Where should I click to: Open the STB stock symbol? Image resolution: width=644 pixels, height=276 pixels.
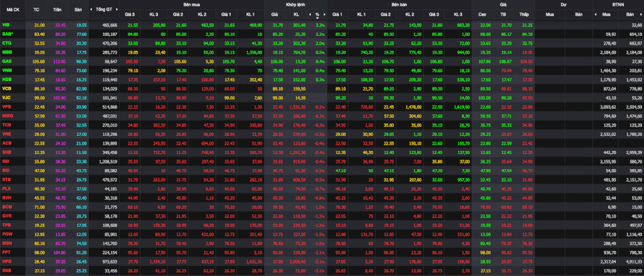[6, 179]
